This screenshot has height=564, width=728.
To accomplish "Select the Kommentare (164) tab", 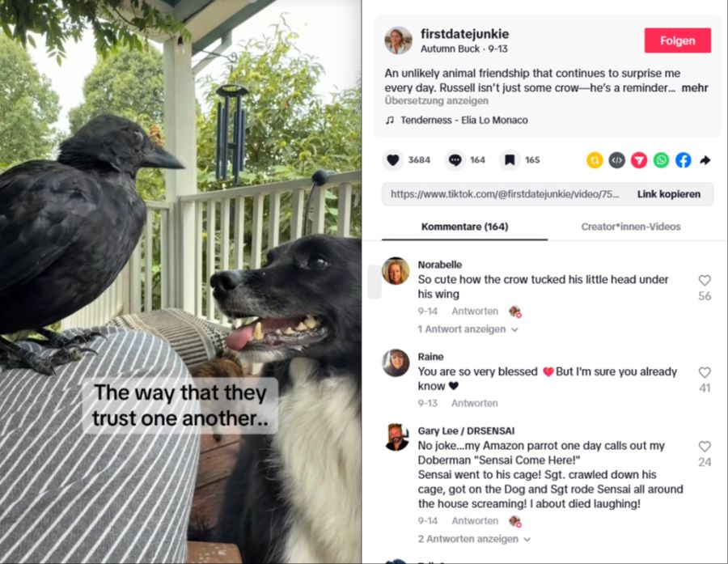I will tap(465, 227).
